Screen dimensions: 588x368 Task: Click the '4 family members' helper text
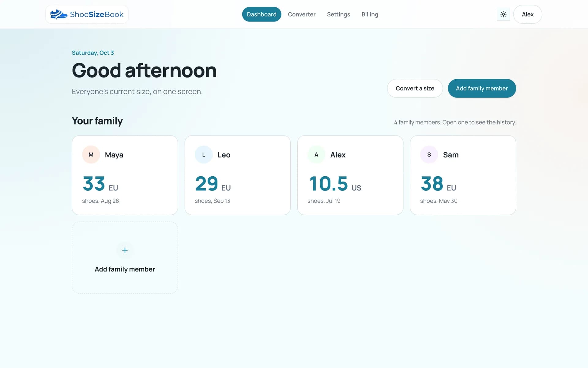tap(455, 122)
